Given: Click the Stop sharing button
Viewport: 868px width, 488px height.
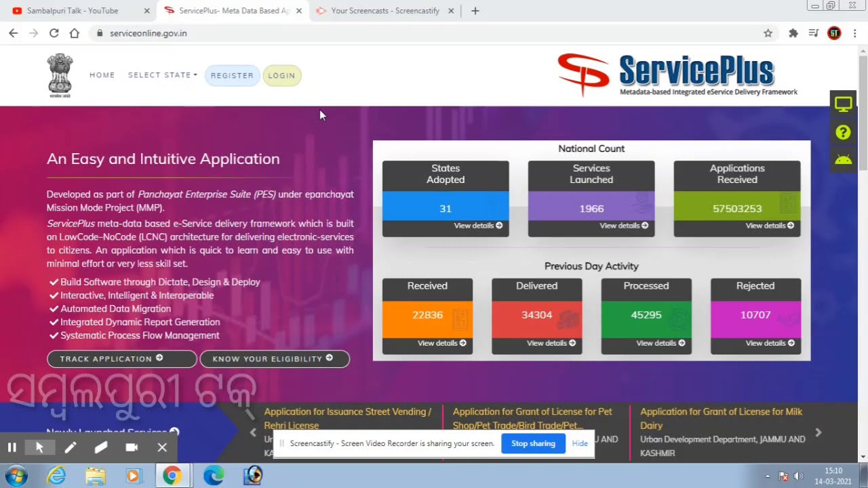Looking at the screenshot, I should point(533,443).
